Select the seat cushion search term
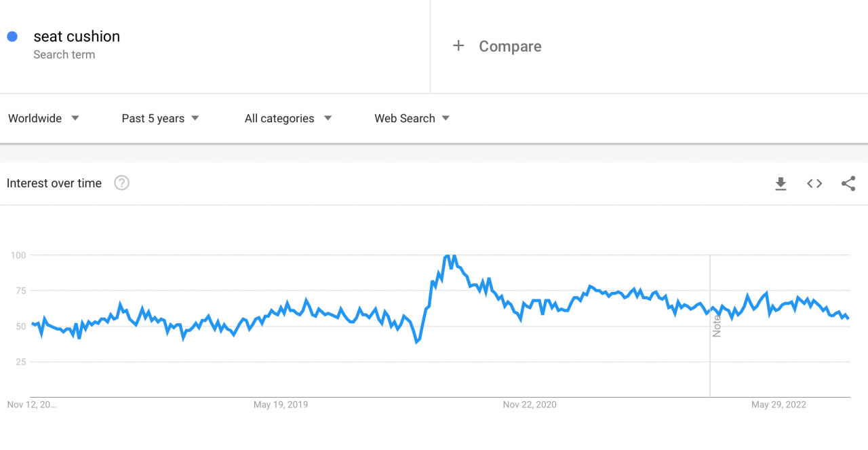Screen dimensions: 868x450 tap(77, 36)
